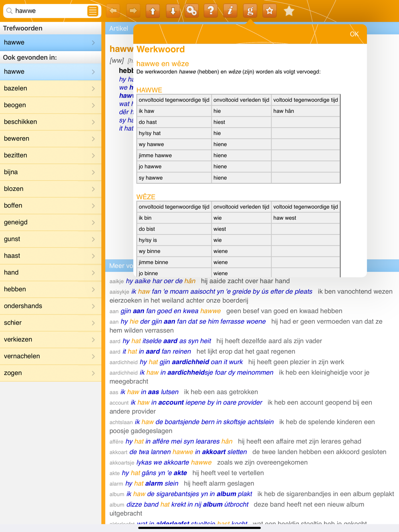Go back with the left arrow button
399x532 pixels.
[113, 11]
